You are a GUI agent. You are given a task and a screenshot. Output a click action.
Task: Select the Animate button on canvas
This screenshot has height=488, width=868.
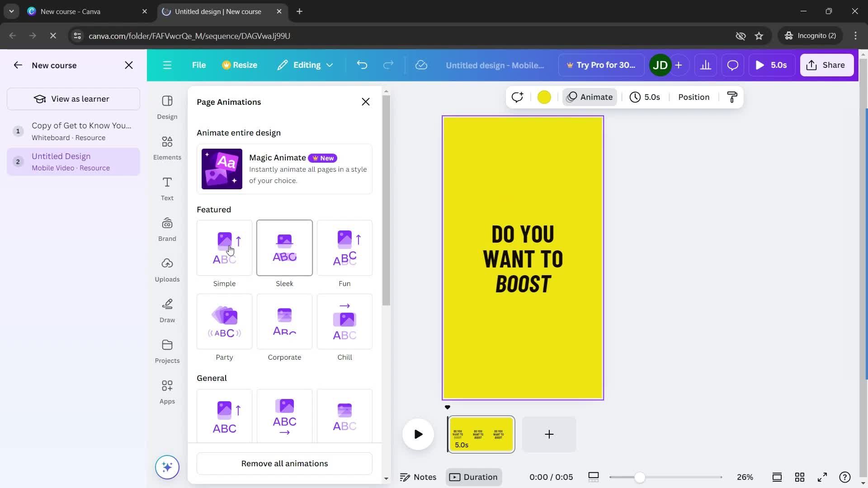tap(590, 97)
